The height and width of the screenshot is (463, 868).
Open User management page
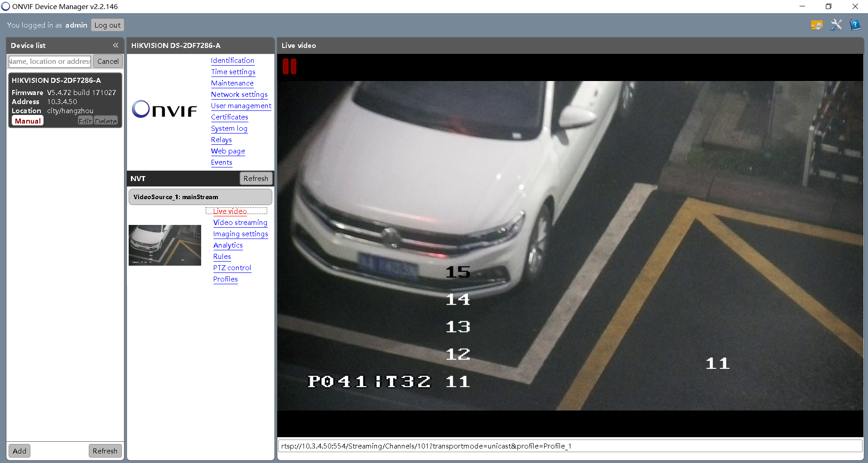tap(241, 106)
